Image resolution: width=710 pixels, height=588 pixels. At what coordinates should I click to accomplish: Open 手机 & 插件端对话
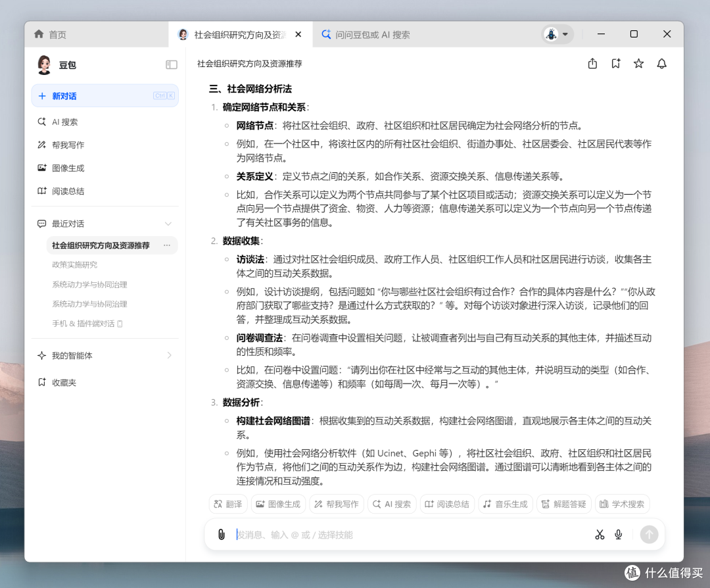(x=87, y=324)
